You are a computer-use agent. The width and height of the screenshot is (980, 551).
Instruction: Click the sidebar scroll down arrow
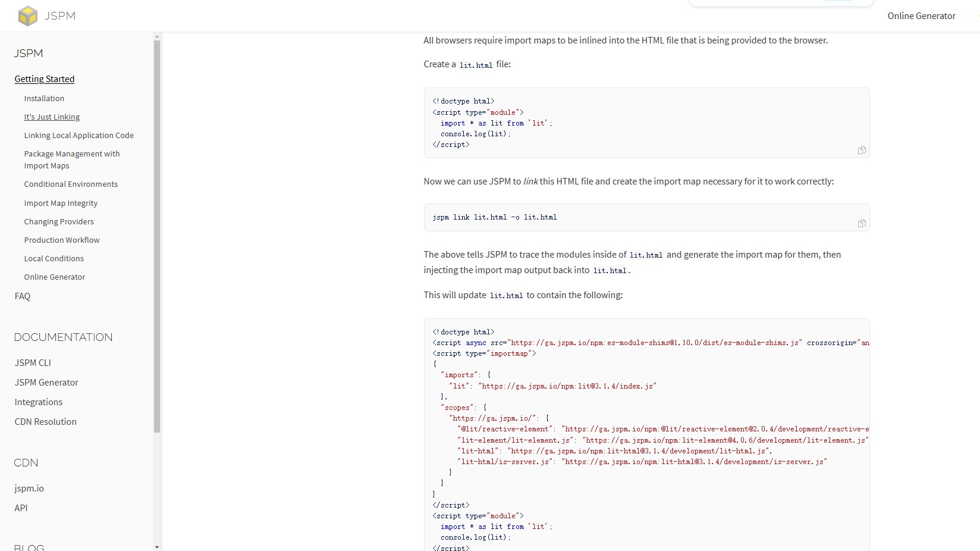[x=157, y=547]
